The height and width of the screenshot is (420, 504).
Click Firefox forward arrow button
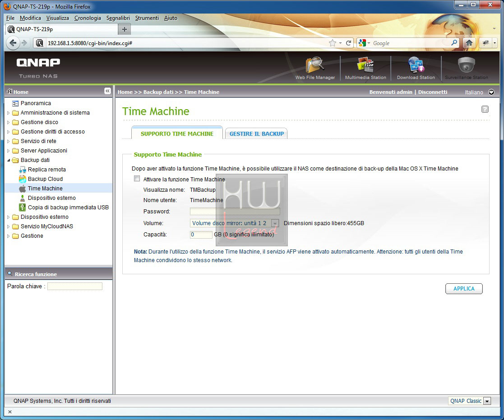coord(24,43)
